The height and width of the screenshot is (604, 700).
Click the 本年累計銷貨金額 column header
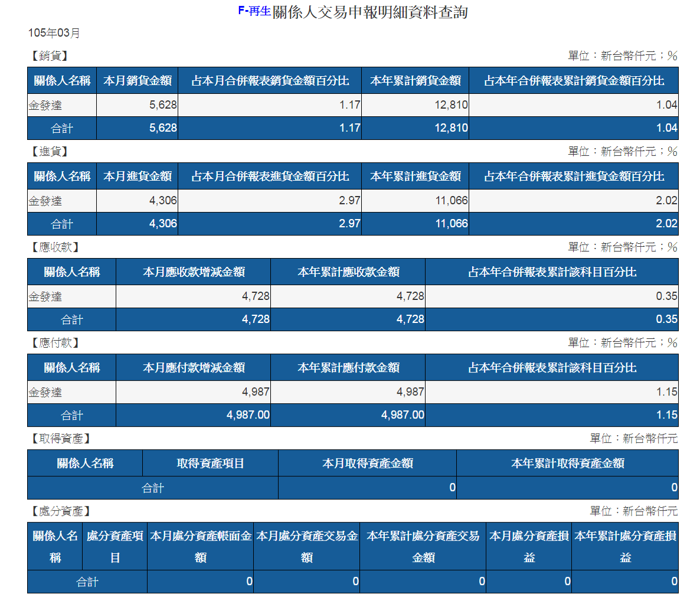(416, 80)
